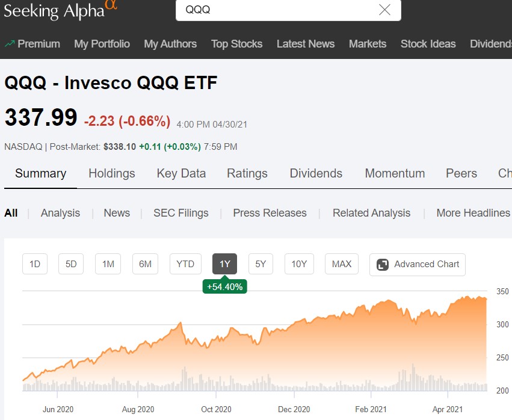Select the 6M chart range
The image size is (512, 420).
point(145,264)
